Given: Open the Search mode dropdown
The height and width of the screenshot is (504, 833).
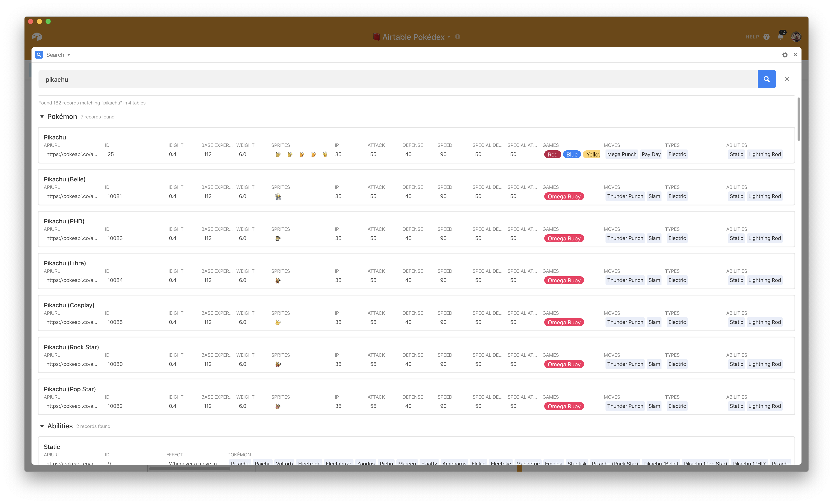Looking at the screenshot, I should [x=68, y=54].
